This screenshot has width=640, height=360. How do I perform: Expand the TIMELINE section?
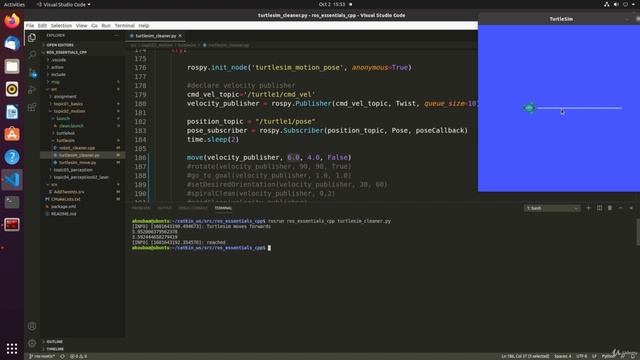[x=55, y=349]
